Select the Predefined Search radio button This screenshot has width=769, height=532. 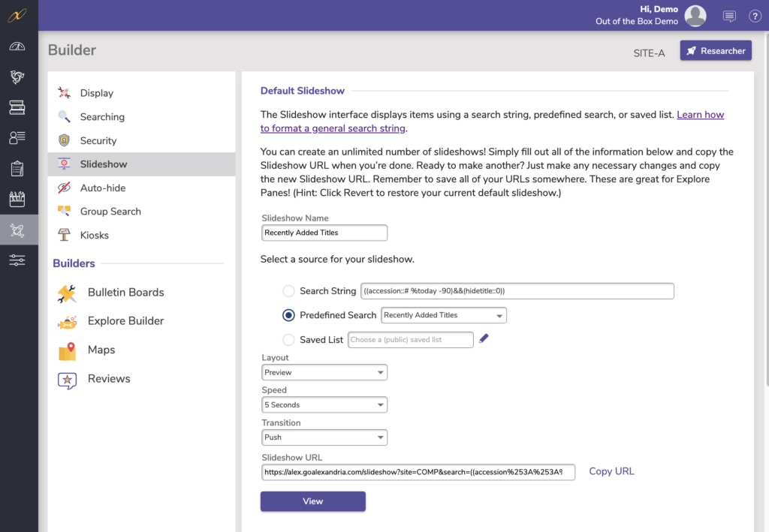(288, 315)
